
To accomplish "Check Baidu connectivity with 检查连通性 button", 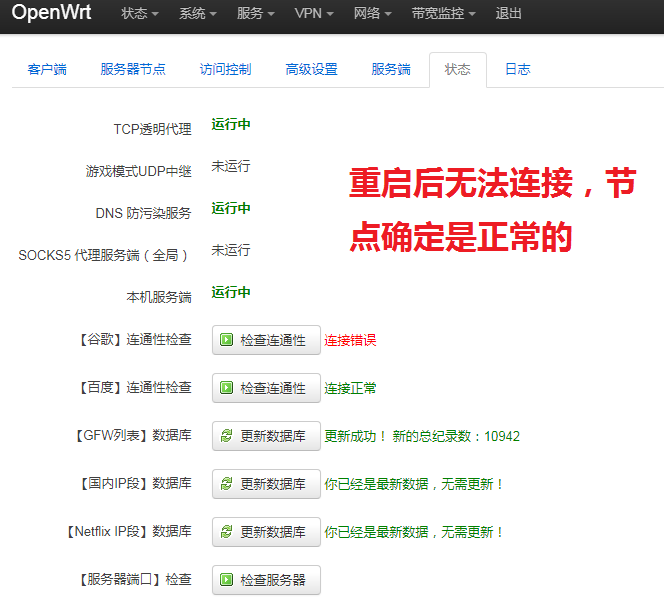I will [x=266, y=388].
